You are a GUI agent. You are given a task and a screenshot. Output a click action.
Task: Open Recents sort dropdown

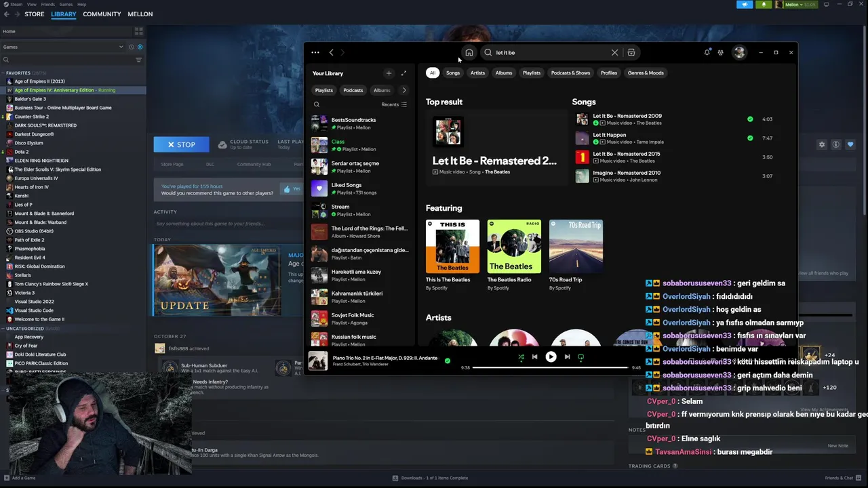394,104
